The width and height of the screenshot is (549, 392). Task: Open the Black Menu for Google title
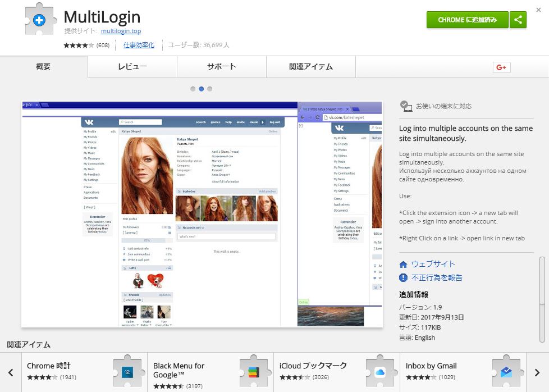point(179,370)
